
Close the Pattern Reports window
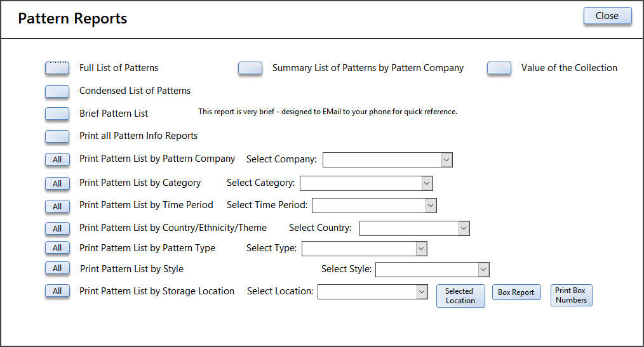point(607,16)
